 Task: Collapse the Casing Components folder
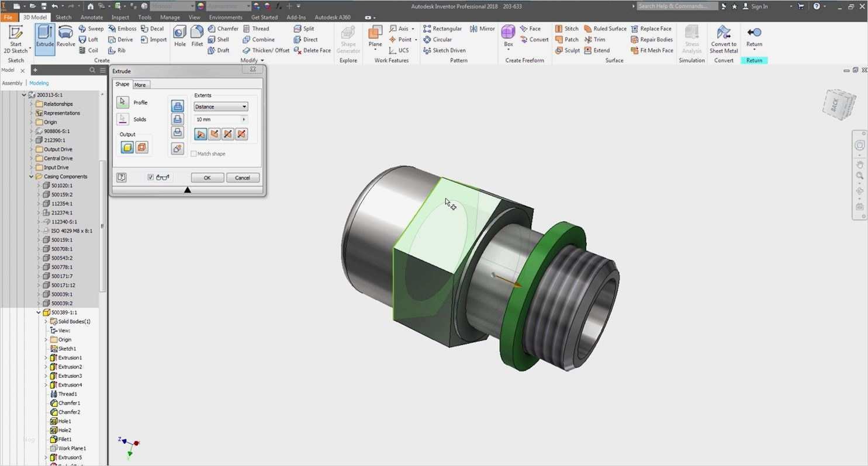coord(32,176)
